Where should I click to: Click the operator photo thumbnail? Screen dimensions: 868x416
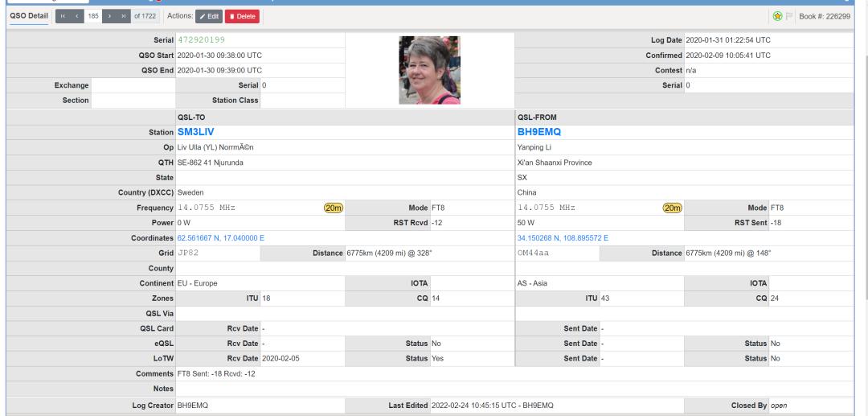coord(429,70)
